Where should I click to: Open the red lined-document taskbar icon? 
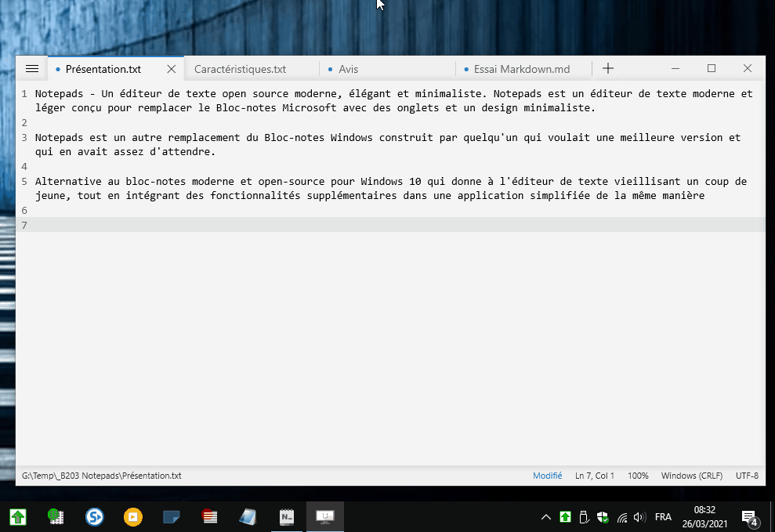click(x=209, y=517)
